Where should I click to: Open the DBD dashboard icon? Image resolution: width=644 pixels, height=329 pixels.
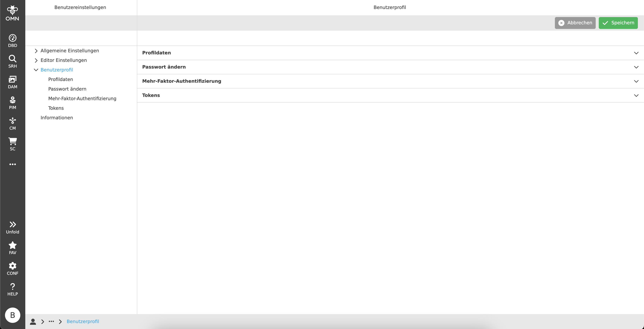pyautogui.click(x=12, y=40)
